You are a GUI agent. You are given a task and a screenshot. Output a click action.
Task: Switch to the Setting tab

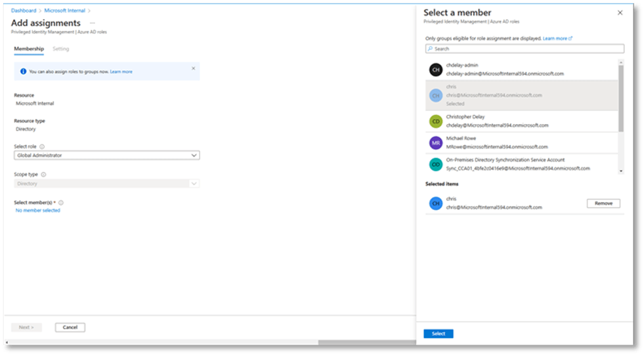coord(60,49)
